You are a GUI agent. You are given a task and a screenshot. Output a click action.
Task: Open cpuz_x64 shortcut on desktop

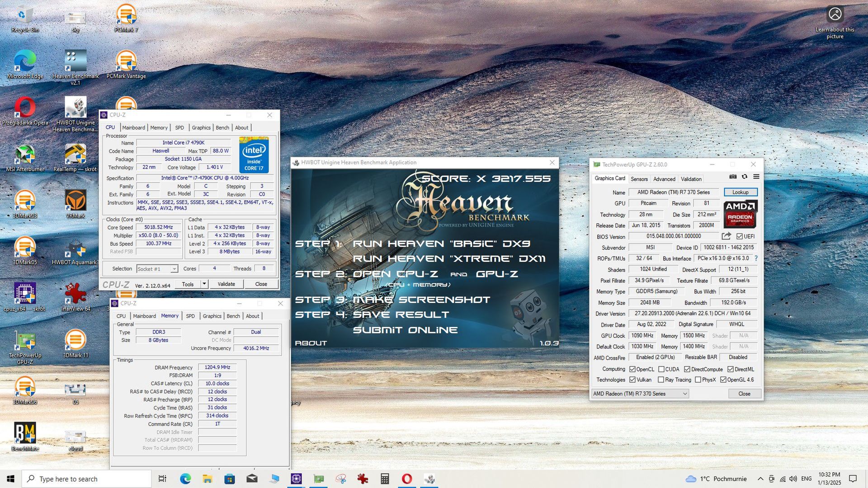pyautogui.click(x=25, y=297)
